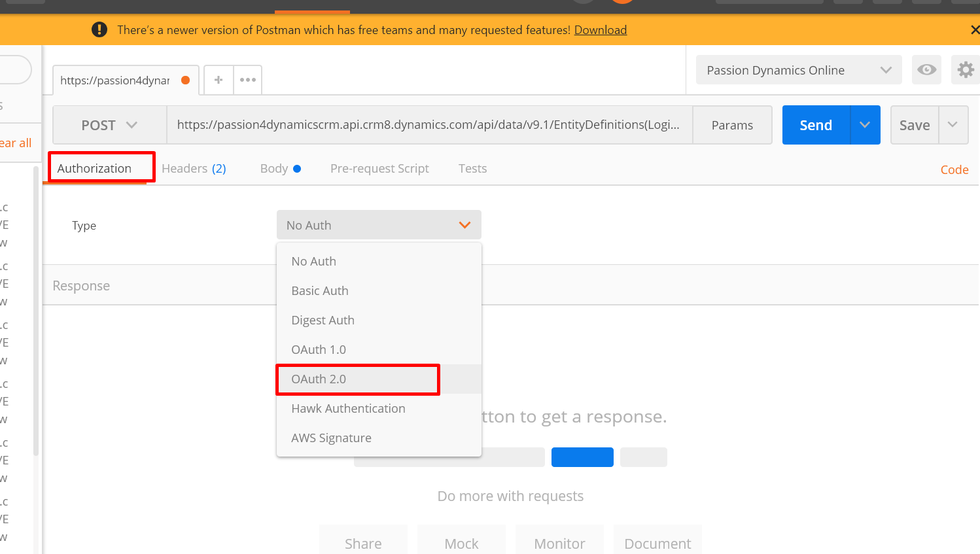The image size is (980, 554).
Task: Open the Code snippet link
Action: 954,170
